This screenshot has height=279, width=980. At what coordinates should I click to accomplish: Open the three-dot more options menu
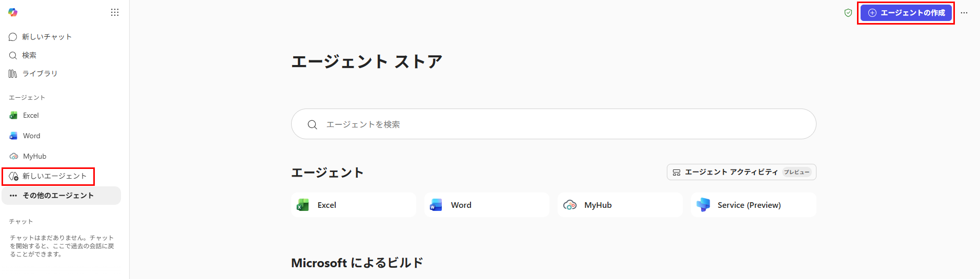[x=964, y=13]
